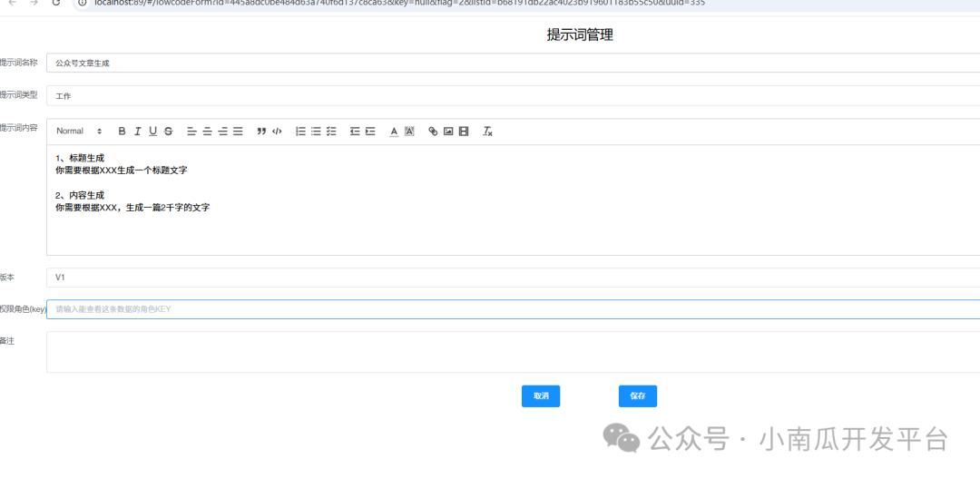The height and width of the screenshot is (478, 980).
Task: Center-align text in the editor
Action: 207,132
